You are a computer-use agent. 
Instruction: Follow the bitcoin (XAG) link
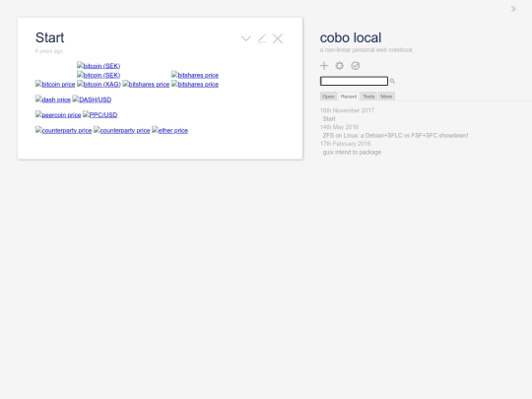(x=99, y=84)
